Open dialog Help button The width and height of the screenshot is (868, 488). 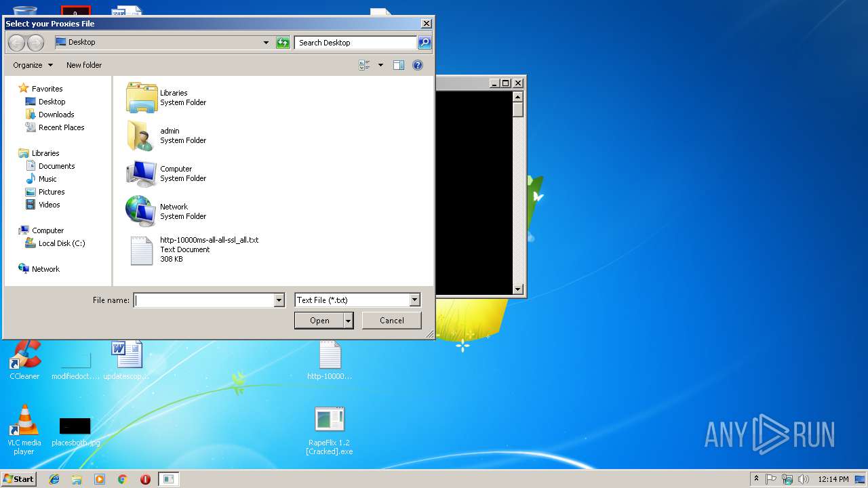click(418, 65)
